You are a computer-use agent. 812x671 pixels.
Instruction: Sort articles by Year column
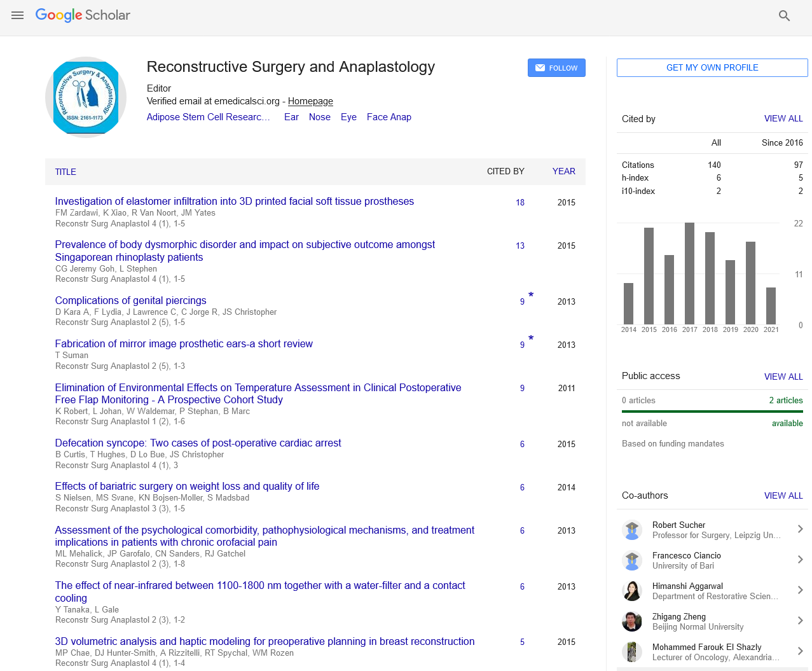[563, 171]
